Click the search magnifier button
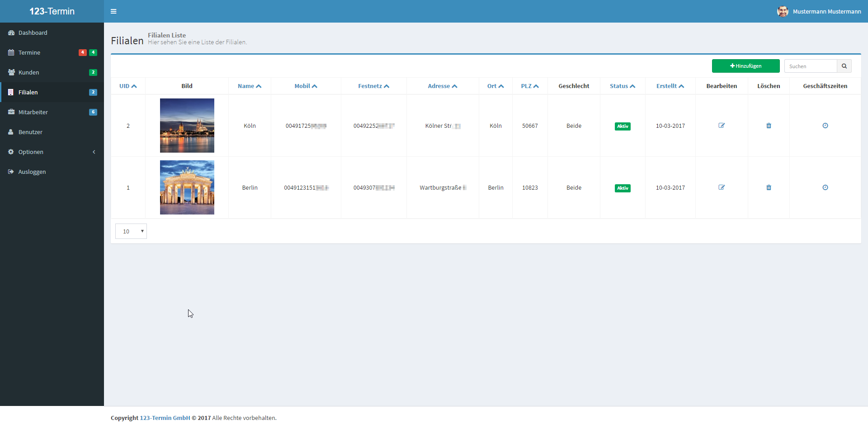868x429 pixels. pyautogui.click(x=844, y=66)
